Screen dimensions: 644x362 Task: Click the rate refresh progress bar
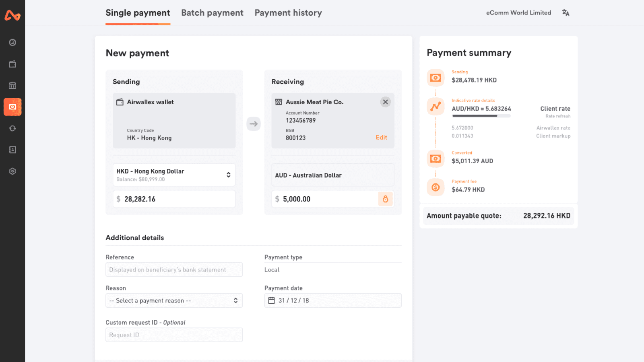pyautogui.click(x=481, y=116)
